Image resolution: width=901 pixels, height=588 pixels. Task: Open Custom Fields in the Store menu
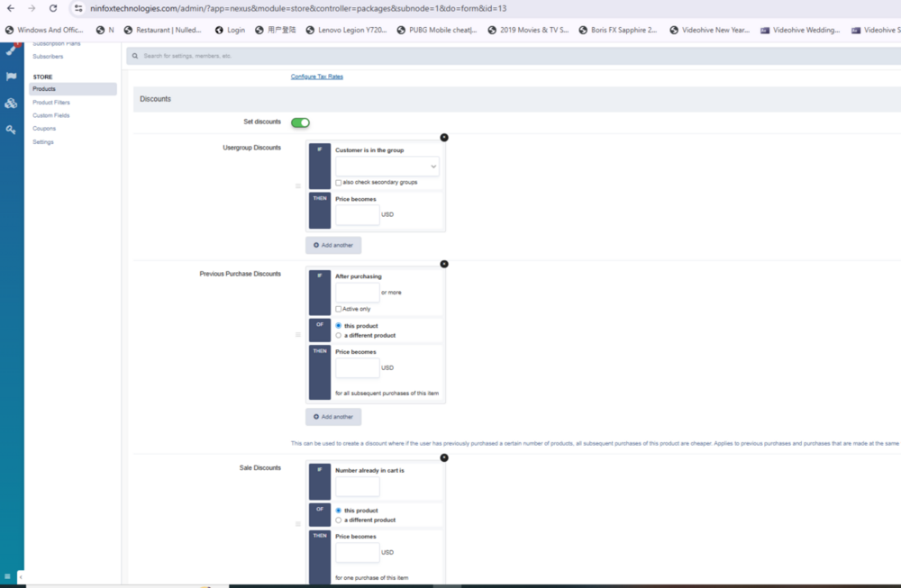(x=51, y=115)
